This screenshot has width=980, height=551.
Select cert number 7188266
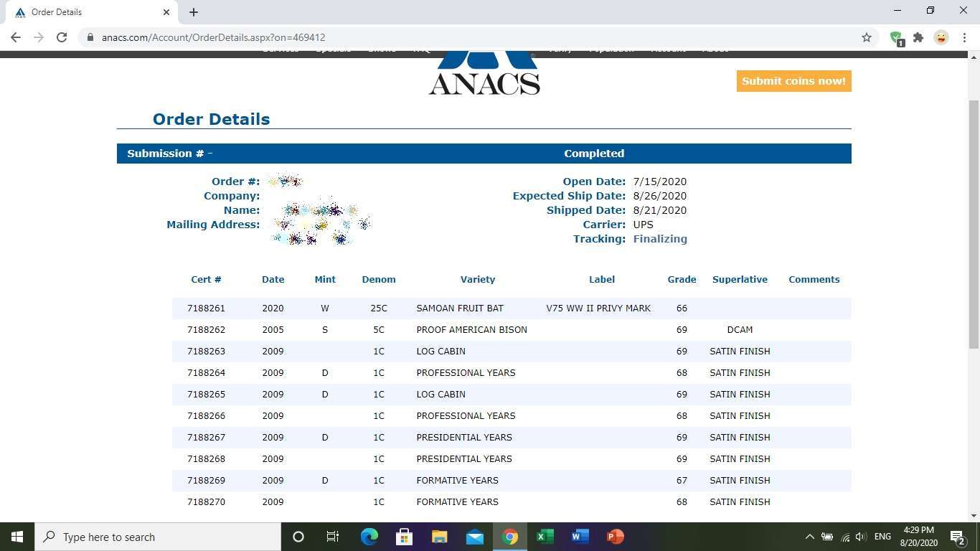point(206,416)
